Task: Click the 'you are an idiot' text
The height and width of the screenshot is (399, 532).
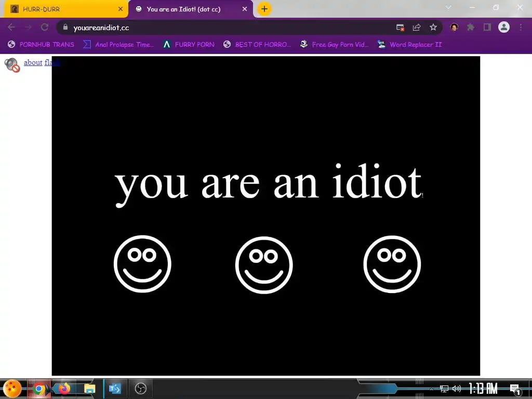Action: click(268, 185)
